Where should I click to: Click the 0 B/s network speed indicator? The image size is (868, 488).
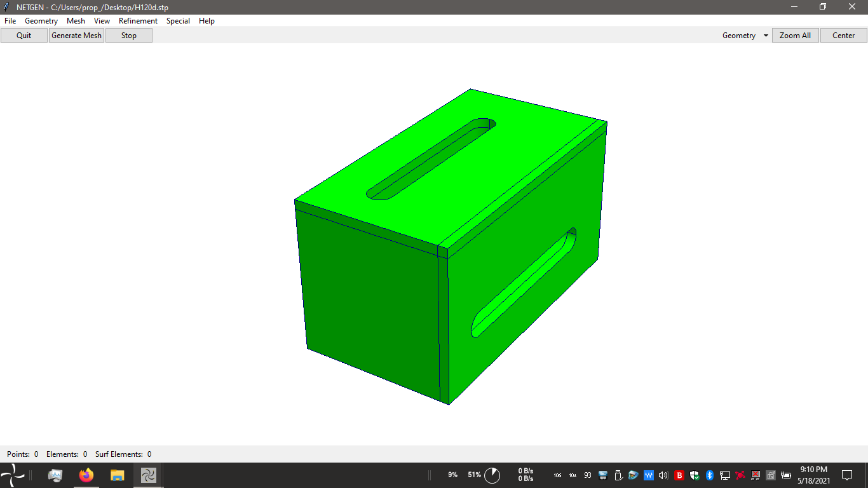tap(526, 475)
